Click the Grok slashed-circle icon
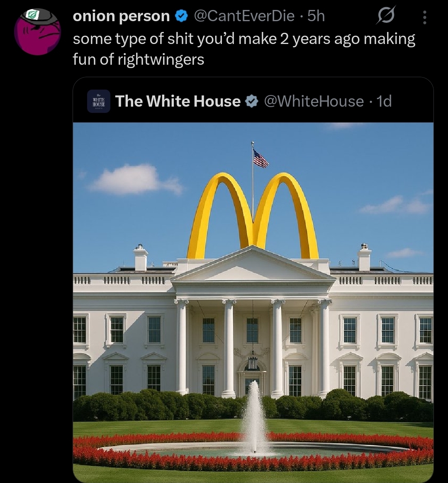 385,15
